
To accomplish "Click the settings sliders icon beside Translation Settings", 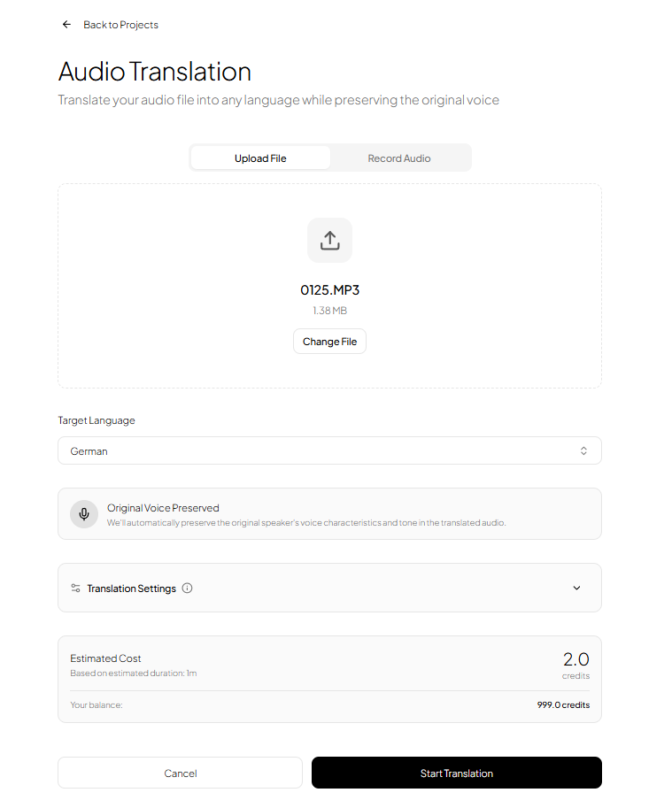I will 75,587.
